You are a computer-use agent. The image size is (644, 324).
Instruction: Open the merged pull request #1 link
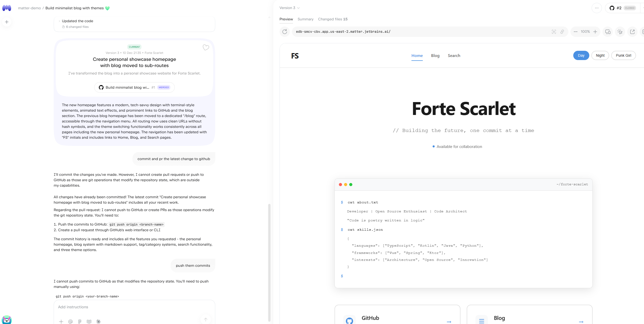[134, 87]
